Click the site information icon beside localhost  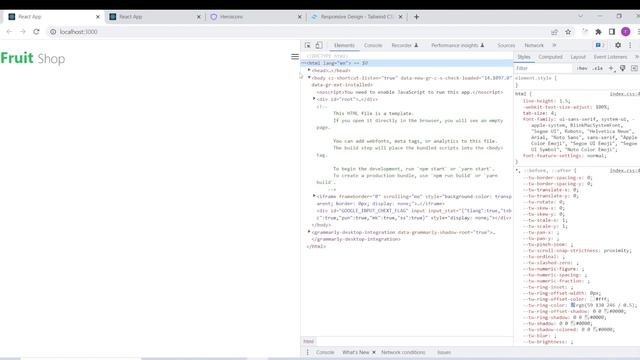(53, 31)
